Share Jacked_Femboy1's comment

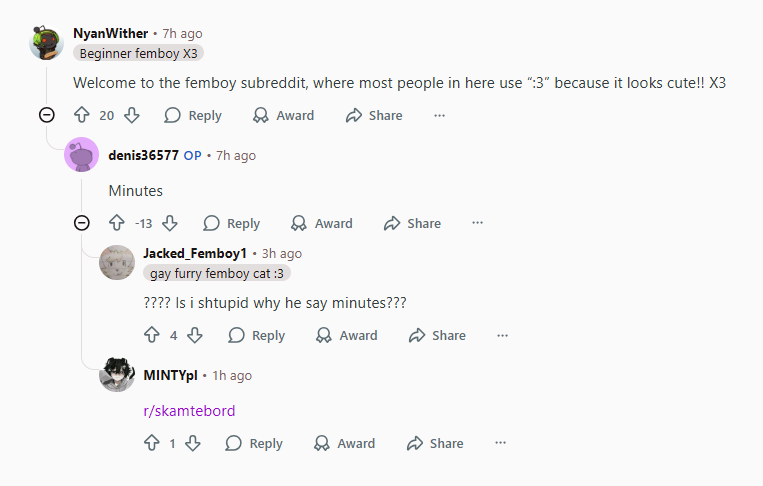tap(437, 335)
